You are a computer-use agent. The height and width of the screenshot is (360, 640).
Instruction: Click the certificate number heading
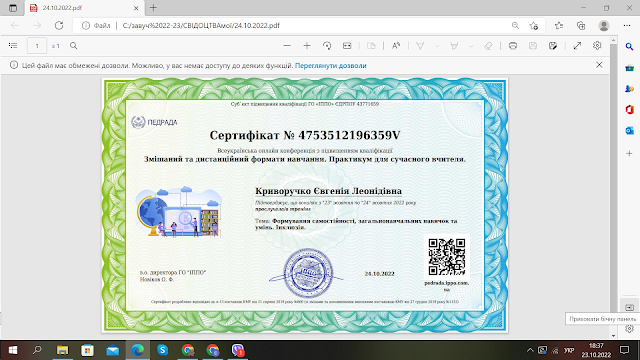305,135
